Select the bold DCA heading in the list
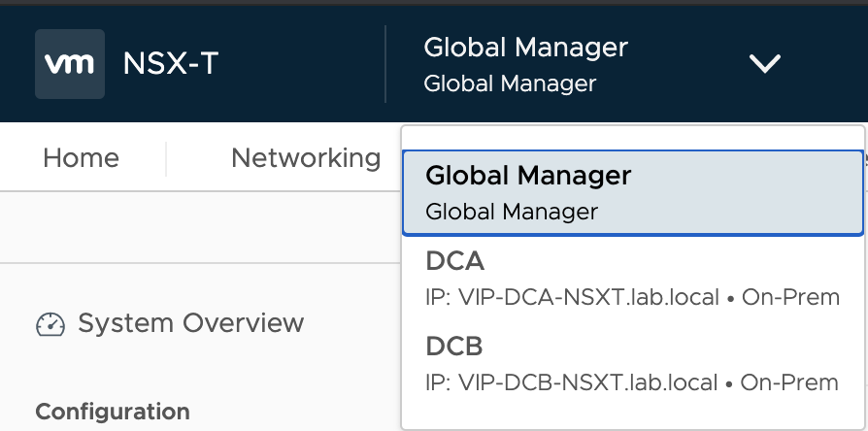Screen dimensions: 868x431 pos(455,260)
